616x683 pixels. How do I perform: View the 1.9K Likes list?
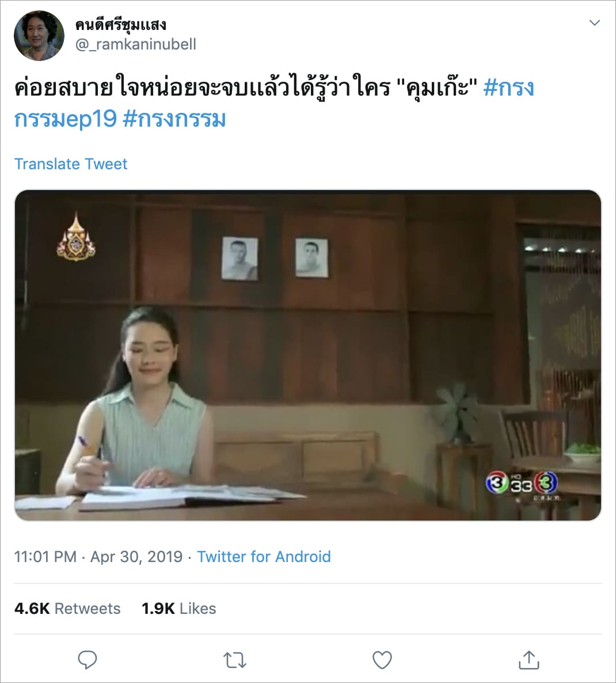click(179, 609)
